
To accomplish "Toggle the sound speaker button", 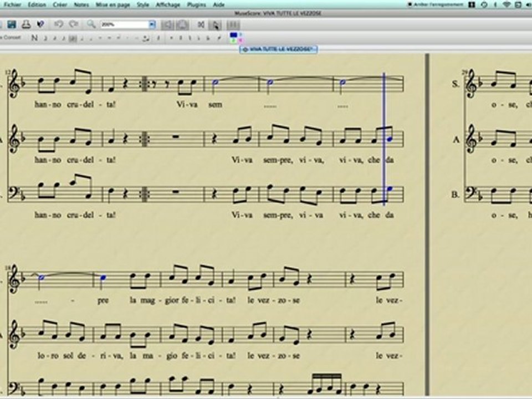I will [167, 25].
